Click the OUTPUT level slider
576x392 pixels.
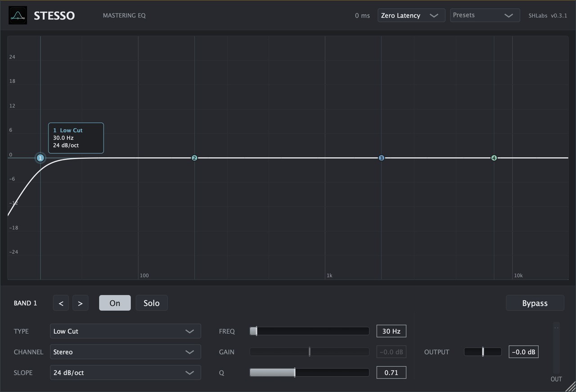tap(483, 352)
